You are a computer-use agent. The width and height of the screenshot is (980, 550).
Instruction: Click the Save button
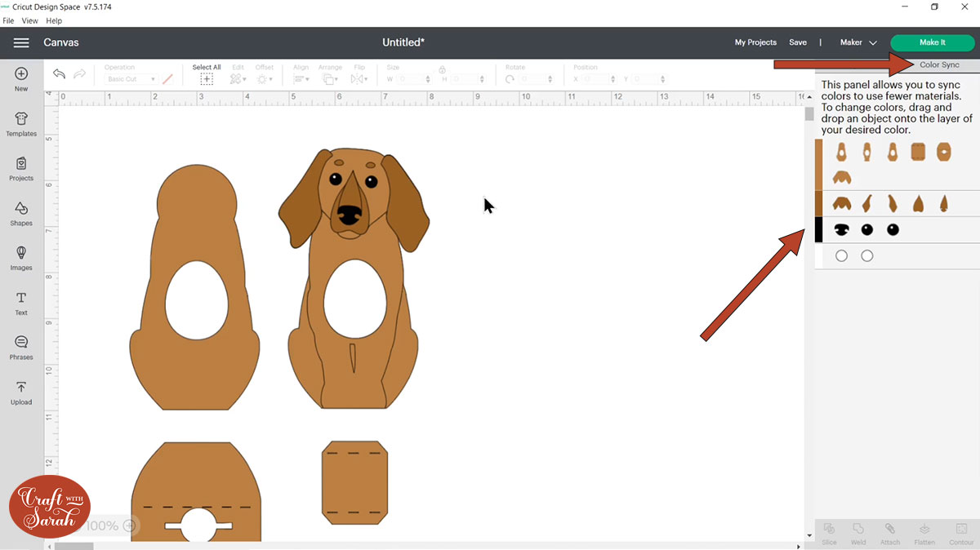point(798,42)
